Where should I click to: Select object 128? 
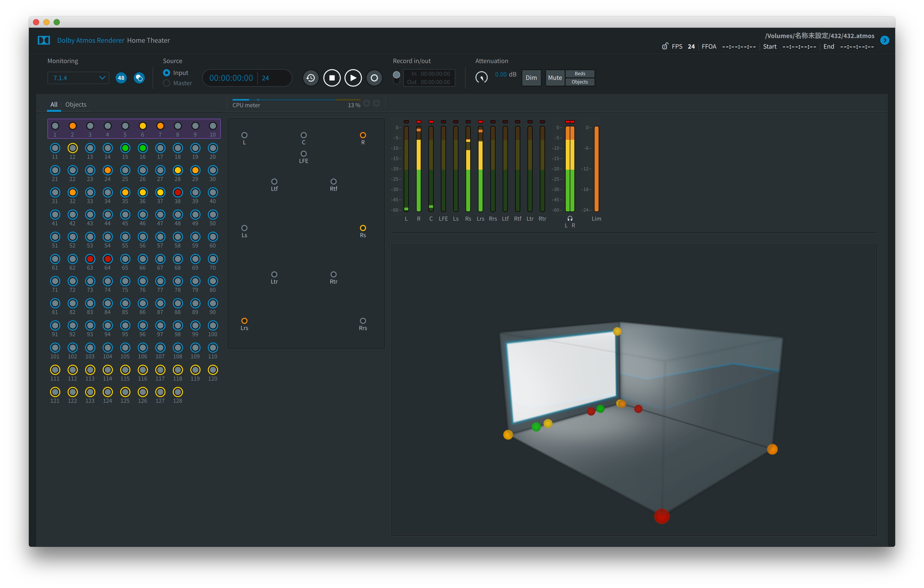(178, 392)
